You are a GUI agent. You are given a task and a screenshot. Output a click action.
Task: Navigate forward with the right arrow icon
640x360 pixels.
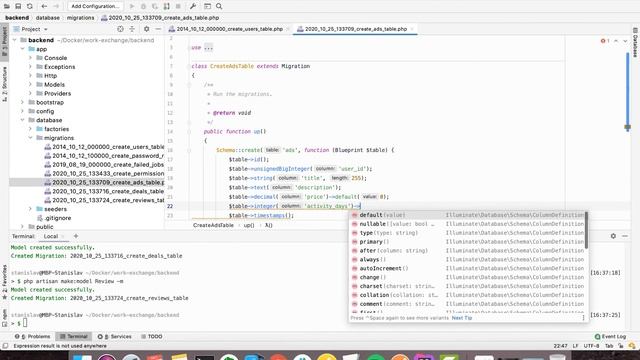56,6
